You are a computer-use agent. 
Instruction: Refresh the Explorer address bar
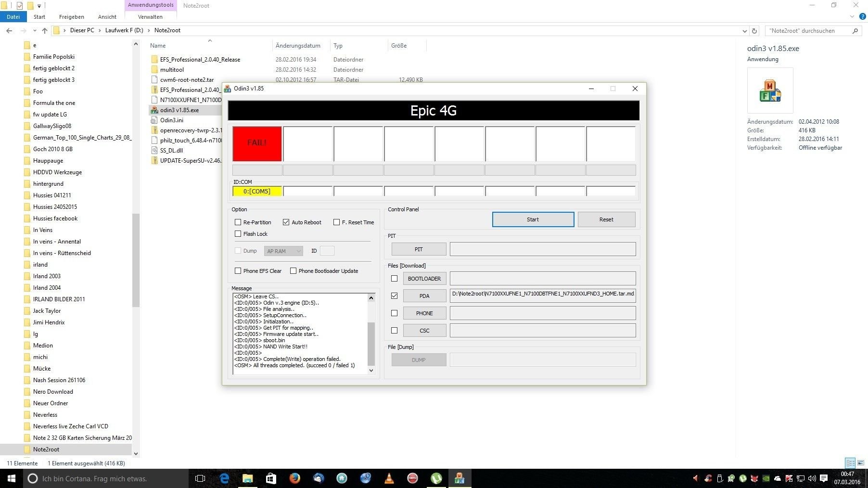tap(754, 30)
